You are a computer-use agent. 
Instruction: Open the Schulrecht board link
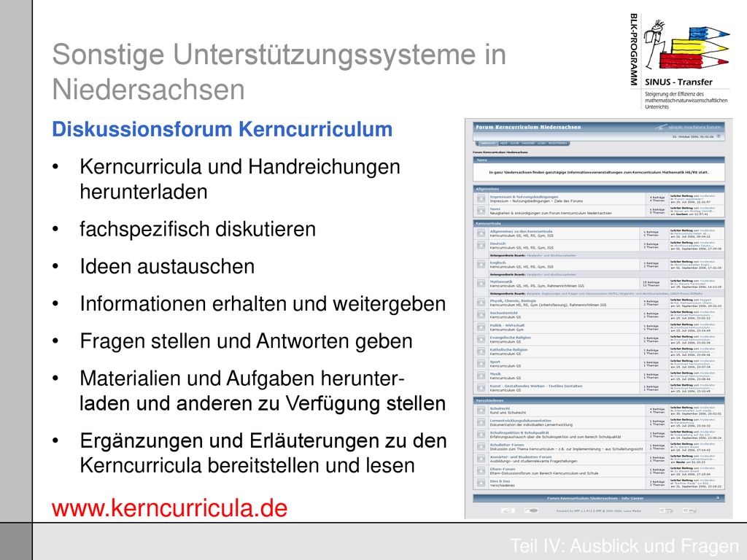pos(500,408)
